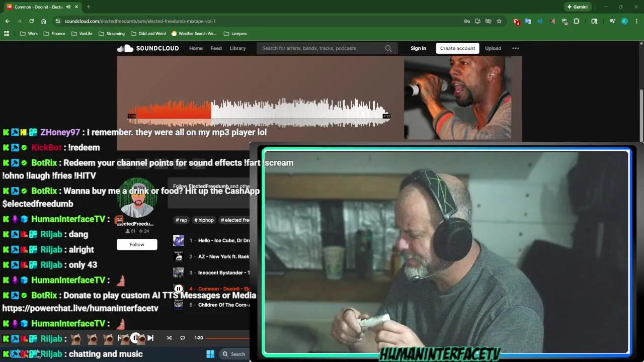Open the Google Translate extension
Viewport: 644px width, 362px height.
coord(528,21)
